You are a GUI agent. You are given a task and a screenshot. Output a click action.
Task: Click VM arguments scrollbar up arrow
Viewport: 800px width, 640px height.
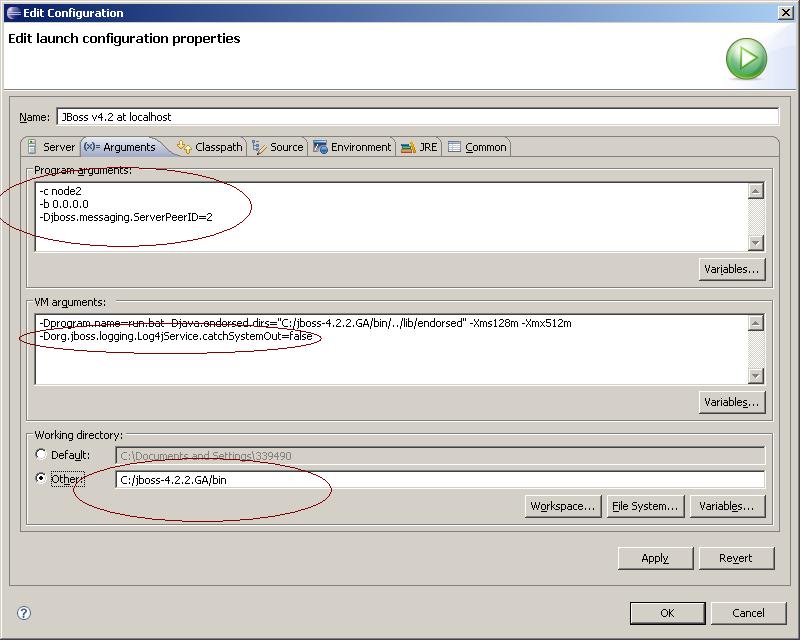[756, 323]
